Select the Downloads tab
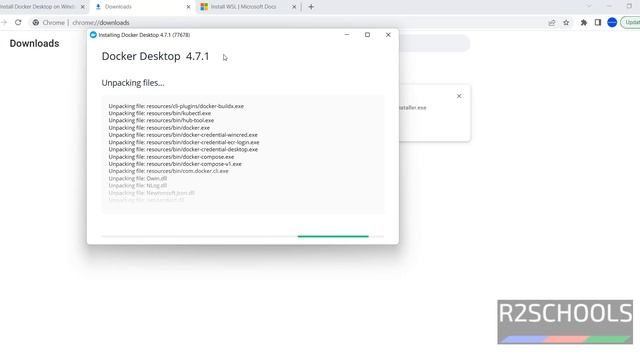 point(142,7)
